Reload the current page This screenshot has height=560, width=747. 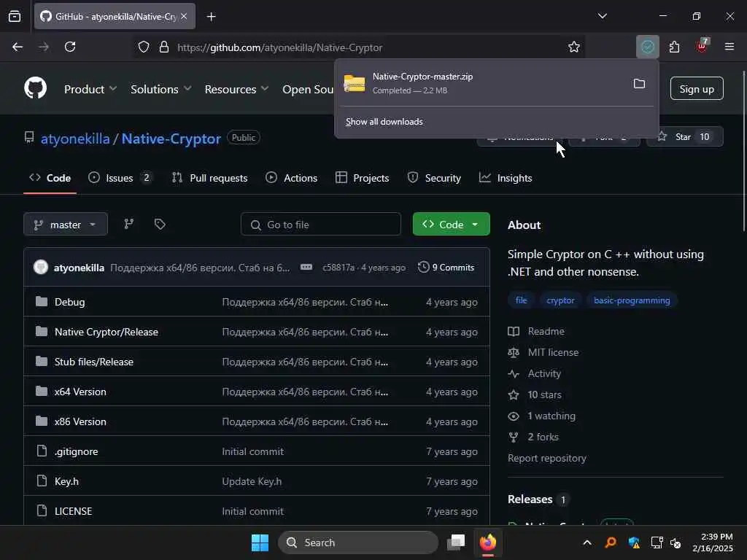[x=70, y=47]
